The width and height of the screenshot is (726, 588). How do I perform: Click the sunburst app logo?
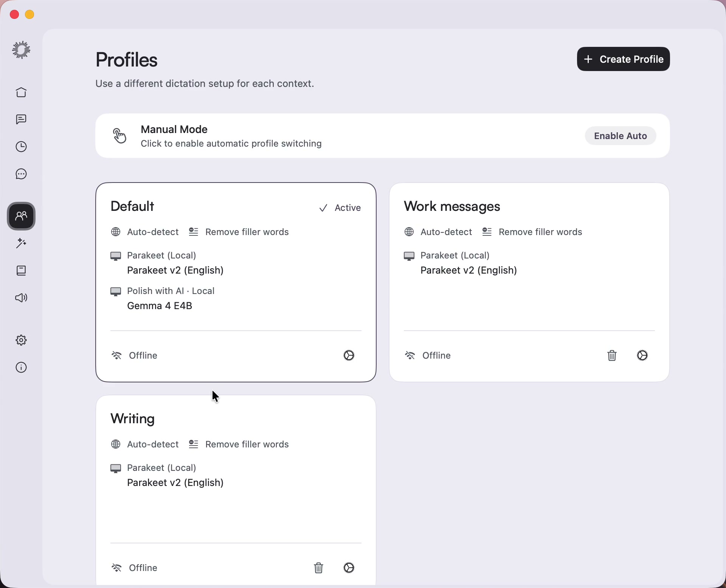tap(22, 50)
